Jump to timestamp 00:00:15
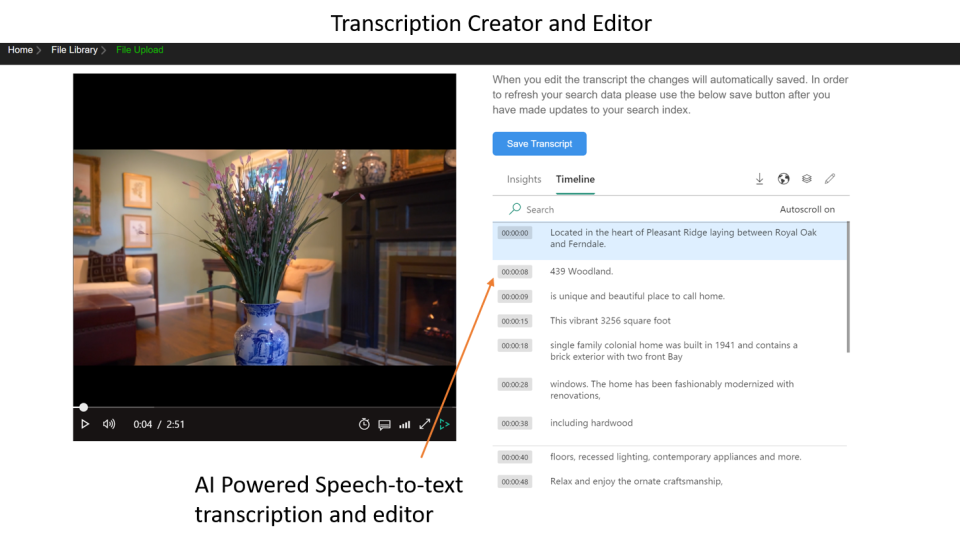The height and width of the screenshot is (544, 960). pyautogui.click(x=514, y=321)
